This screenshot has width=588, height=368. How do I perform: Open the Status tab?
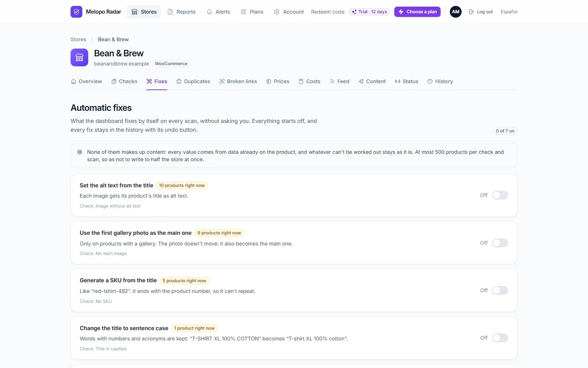pos(406,81)
